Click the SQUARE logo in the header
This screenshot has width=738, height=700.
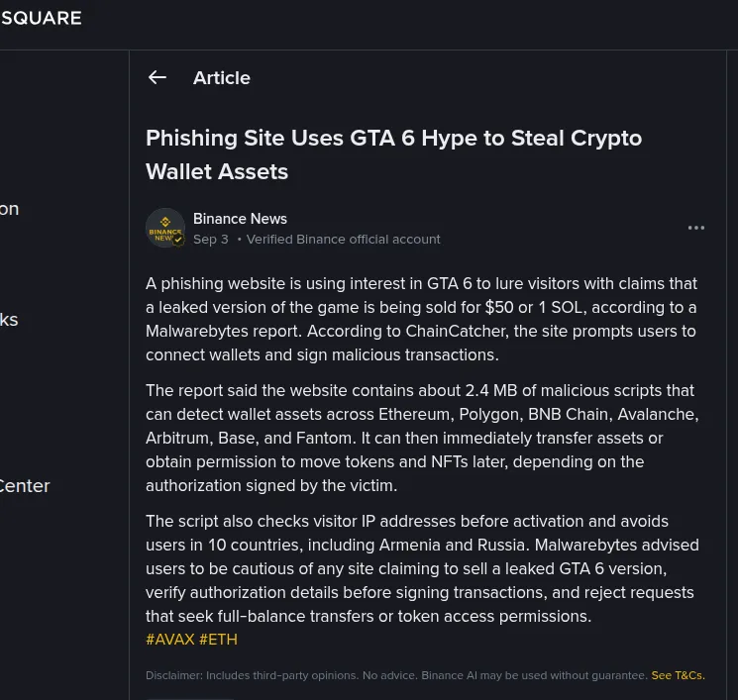tap(41, 19)
